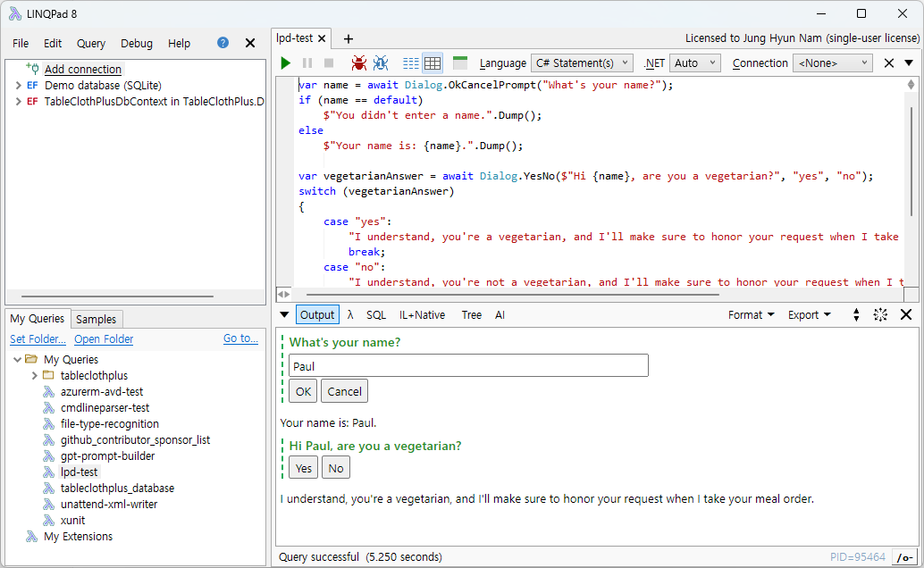924x568 pixels.
Task: Select My Extensions item
Action: click(x=78, y=536)
